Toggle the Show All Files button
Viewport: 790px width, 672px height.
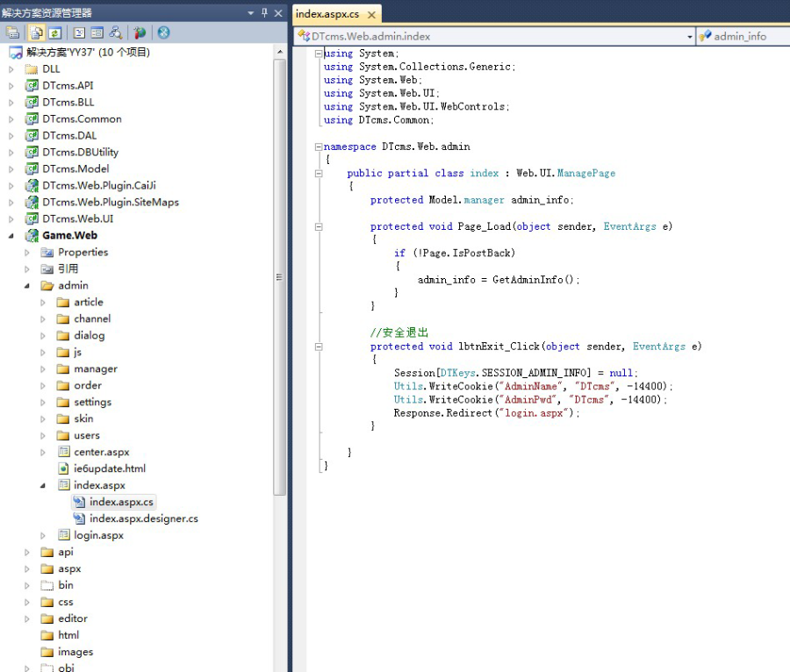(36, 32)
